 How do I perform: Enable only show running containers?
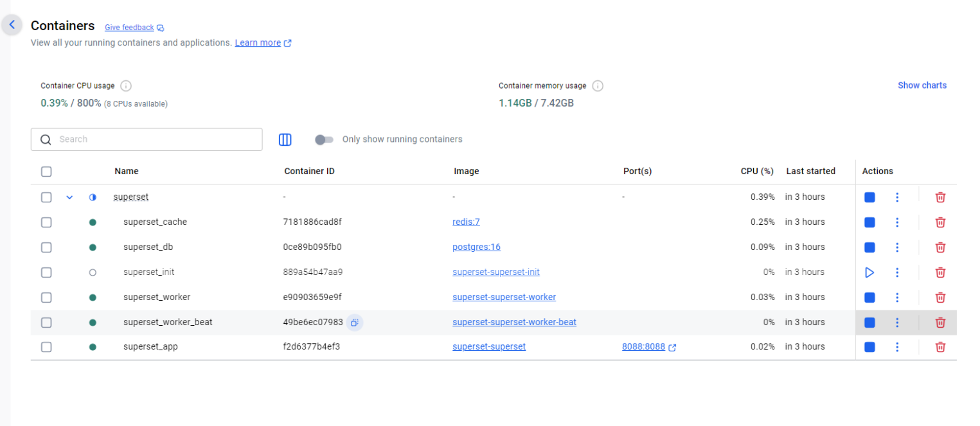click(x=324, y=139)
